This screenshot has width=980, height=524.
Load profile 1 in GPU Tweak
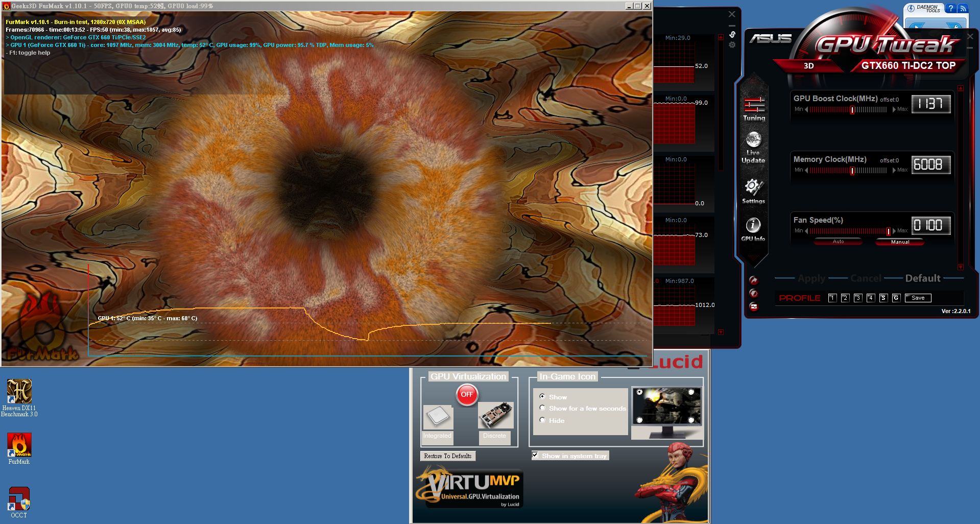pos(832,298)
